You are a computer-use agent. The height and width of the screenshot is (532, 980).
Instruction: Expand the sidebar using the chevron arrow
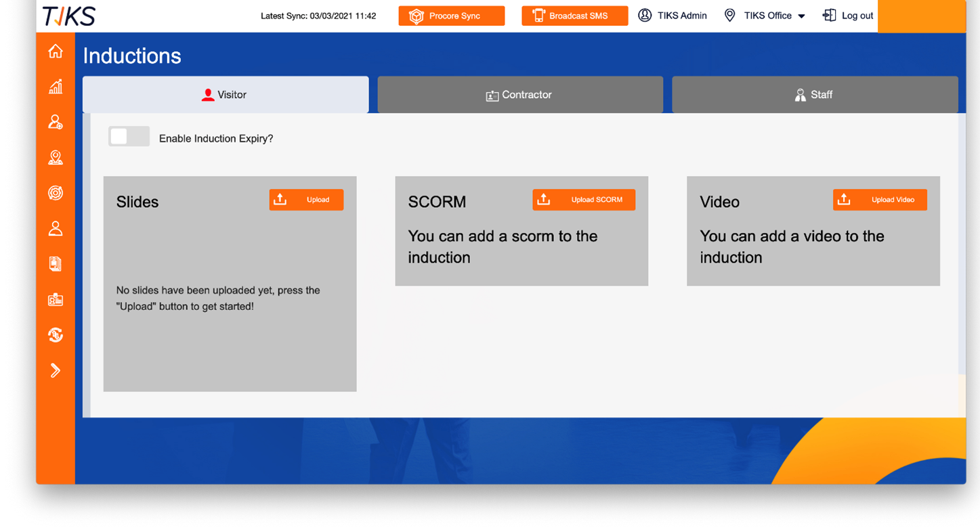[56, 370]
